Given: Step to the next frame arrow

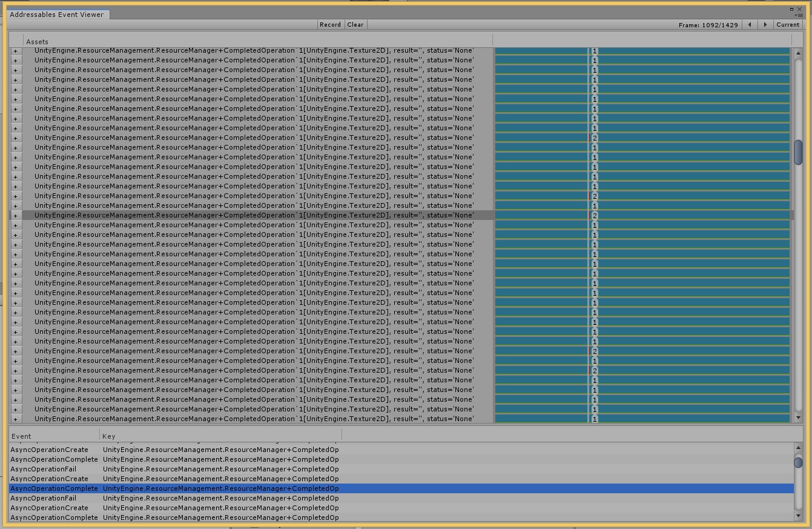Looking at the screenshot, I should 765,24.
